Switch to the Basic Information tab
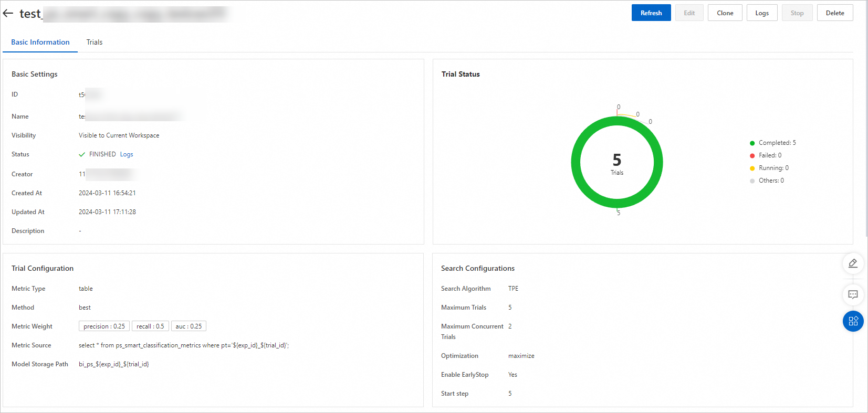 40,42
